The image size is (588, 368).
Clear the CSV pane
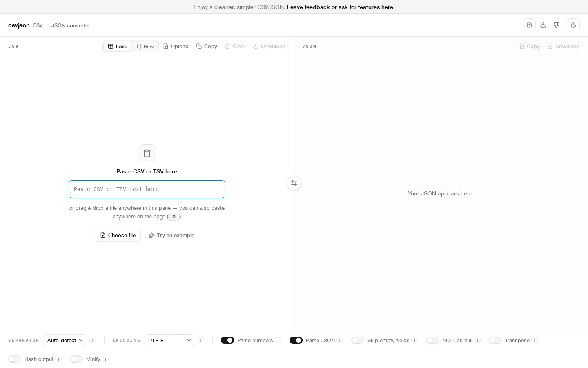235,46
